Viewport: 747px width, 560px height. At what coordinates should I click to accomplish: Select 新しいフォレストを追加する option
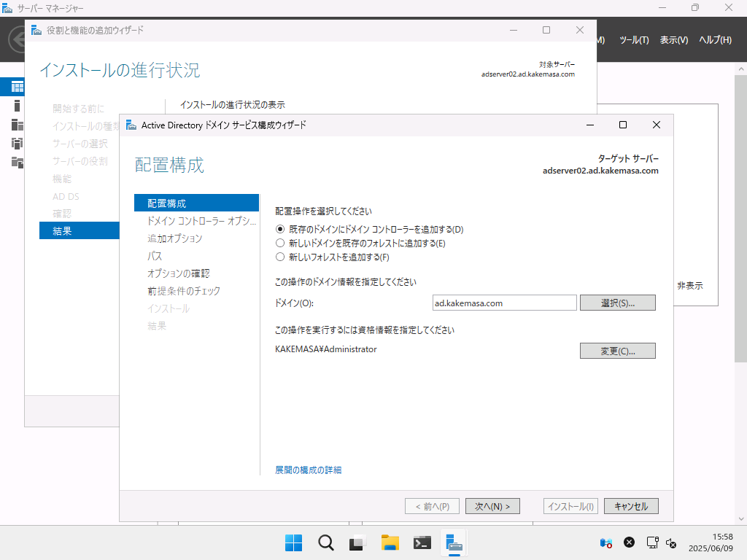click(x=332, y=257)
